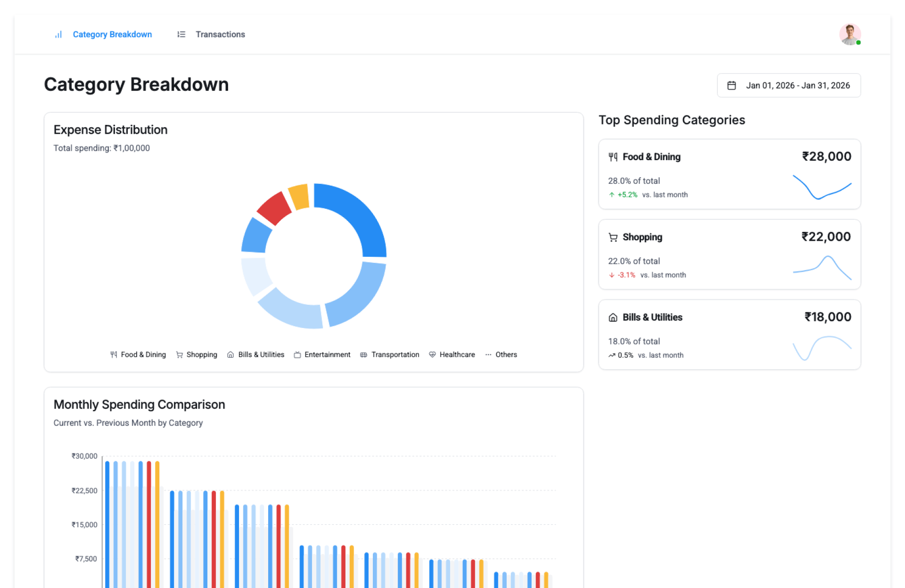Switch to the Transactions tab
This screenshot has height=588, width=905.
click(220, 34)
